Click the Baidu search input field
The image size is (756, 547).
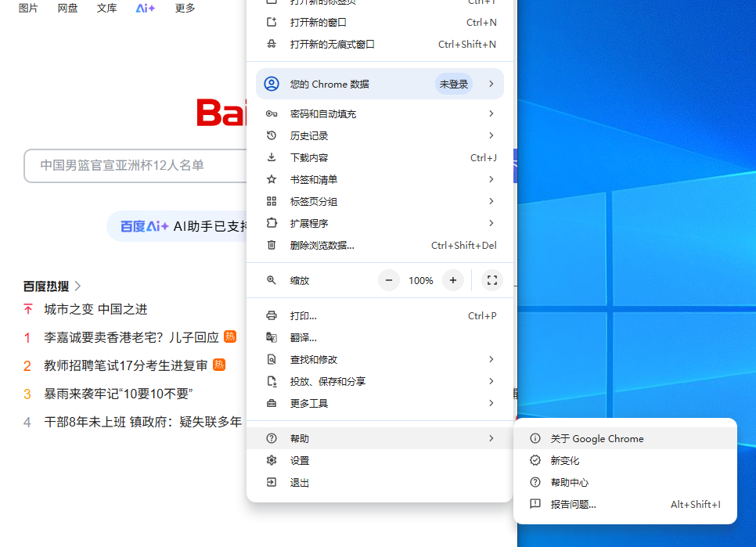coord(135,166)
